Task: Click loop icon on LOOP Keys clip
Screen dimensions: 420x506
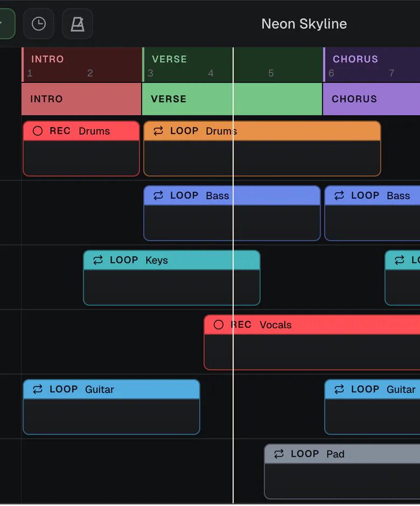Action: [98, 260]
